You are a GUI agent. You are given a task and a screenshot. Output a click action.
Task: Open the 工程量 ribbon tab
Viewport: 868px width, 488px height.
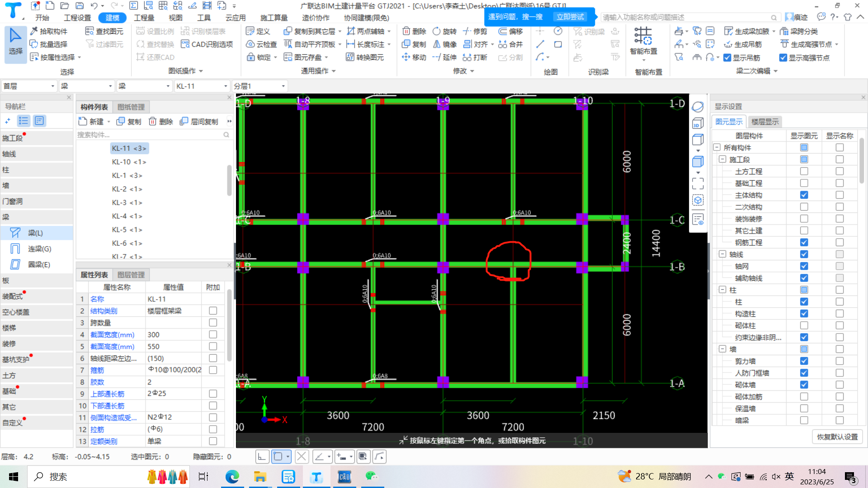(x=144, y=18)
